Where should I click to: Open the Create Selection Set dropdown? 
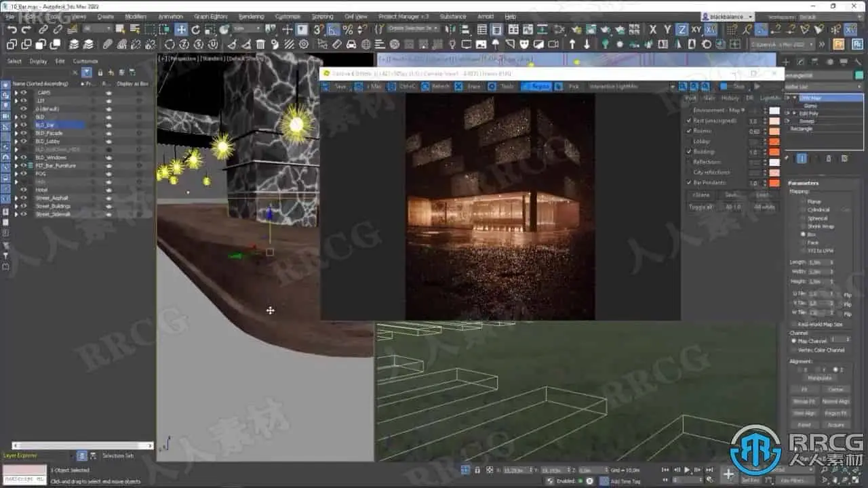pos(412,28)
